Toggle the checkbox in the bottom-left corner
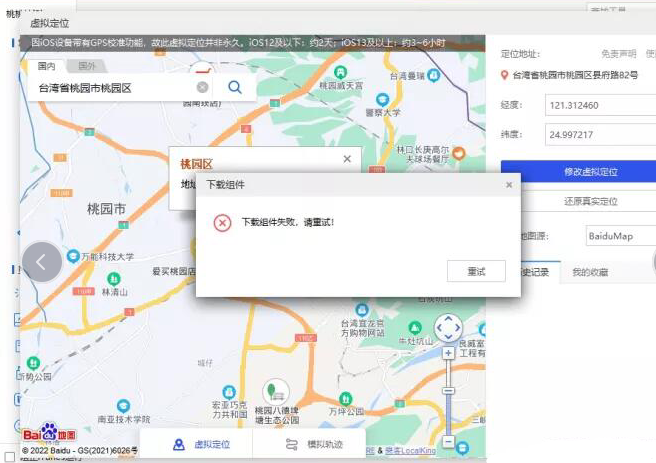The height and width of the screenshot is (463, 656). (10, 457)
